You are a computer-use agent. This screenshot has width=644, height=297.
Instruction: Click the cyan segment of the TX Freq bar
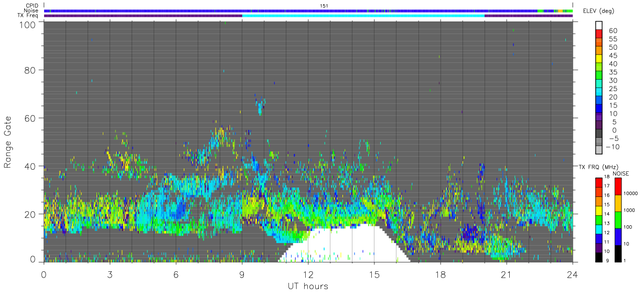tap(363, 16)
